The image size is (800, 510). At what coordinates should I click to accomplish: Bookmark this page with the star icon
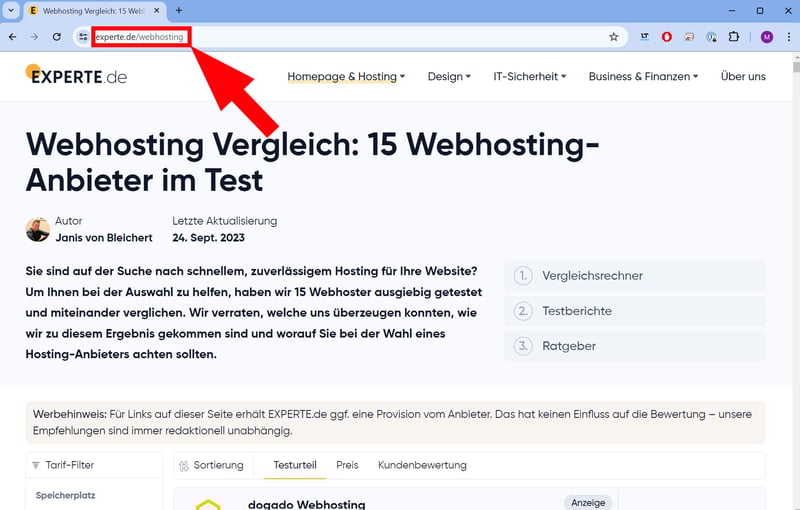pos(614,37)
